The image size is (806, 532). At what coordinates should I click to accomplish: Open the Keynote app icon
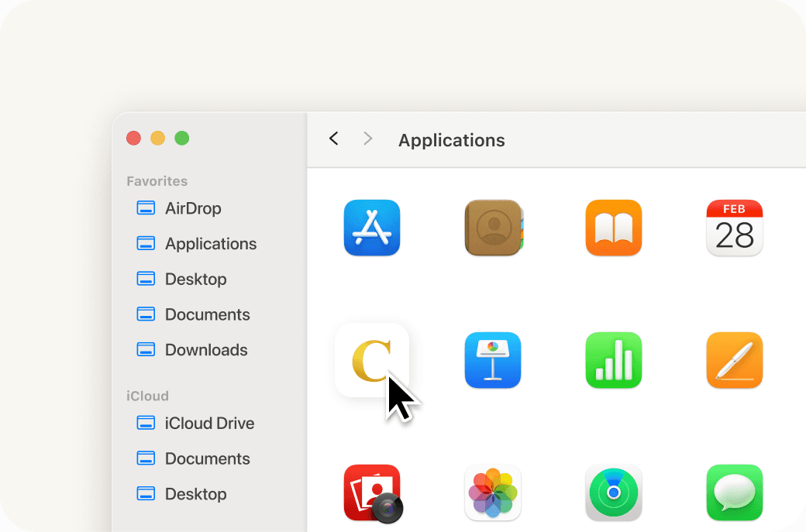[492, 360]
